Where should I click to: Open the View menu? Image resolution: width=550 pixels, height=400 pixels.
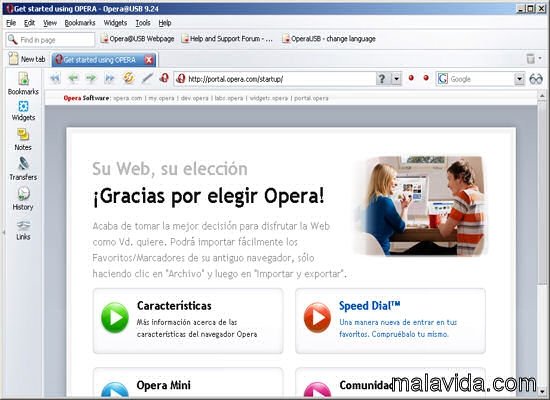(50, 23)
